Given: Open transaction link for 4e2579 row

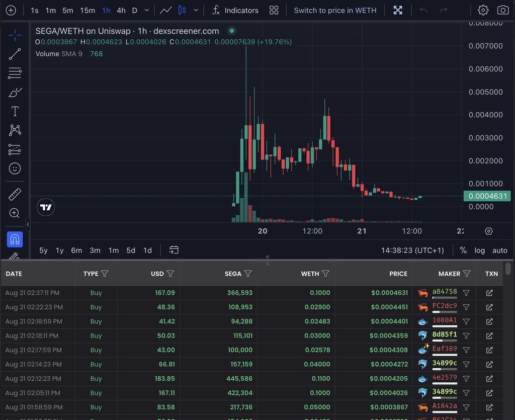Looking at the screenshot, I should [x=489, y=379].
